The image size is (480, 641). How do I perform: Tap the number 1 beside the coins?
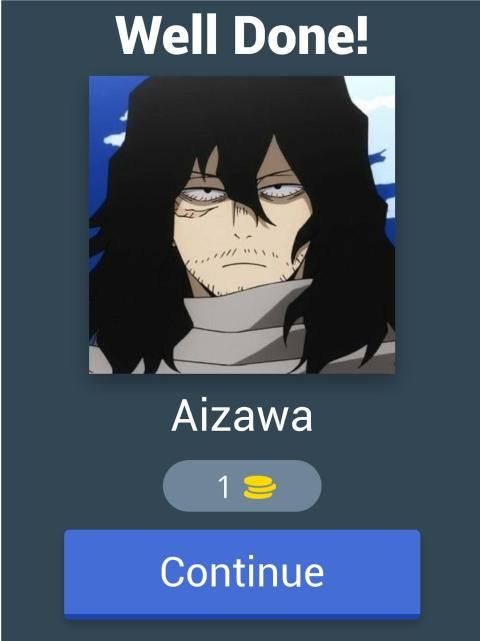pos(224,487)
